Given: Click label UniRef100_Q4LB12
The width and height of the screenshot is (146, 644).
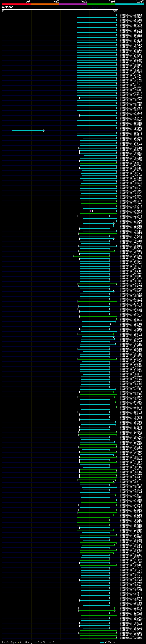Looking at the screenshot, I should click(x=131, y=85).
